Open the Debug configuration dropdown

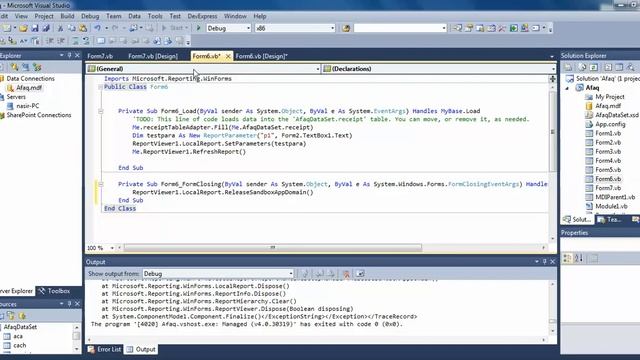coord(248,28)
